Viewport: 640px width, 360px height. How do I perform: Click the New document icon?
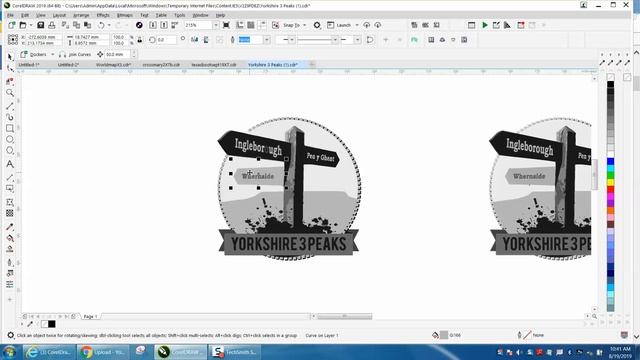pos(12,25)
